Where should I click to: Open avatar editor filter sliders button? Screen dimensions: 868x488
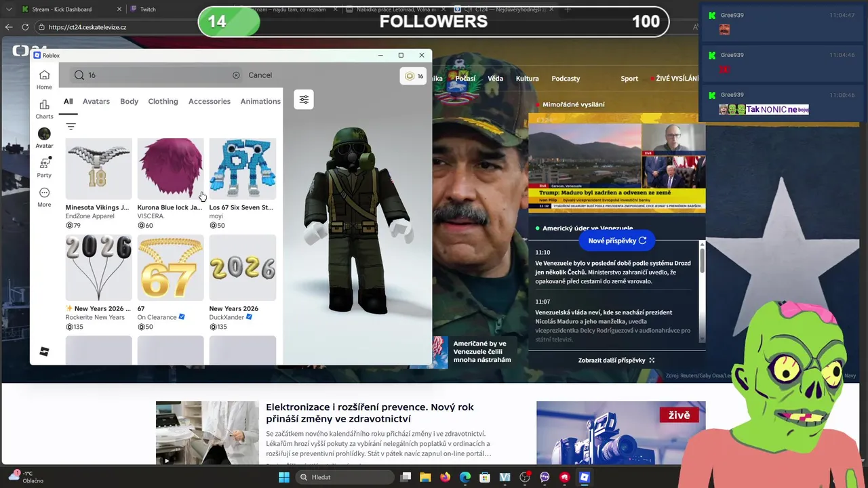(x=304, y=100)
